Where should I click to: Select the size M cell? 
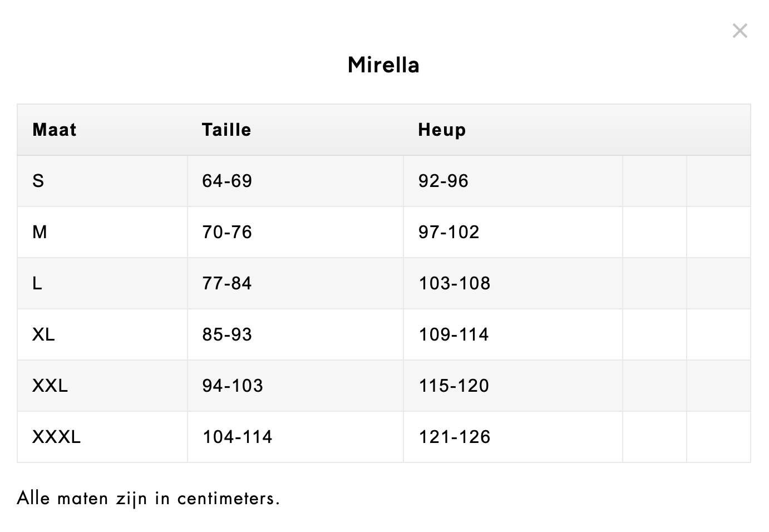(40, 232)
